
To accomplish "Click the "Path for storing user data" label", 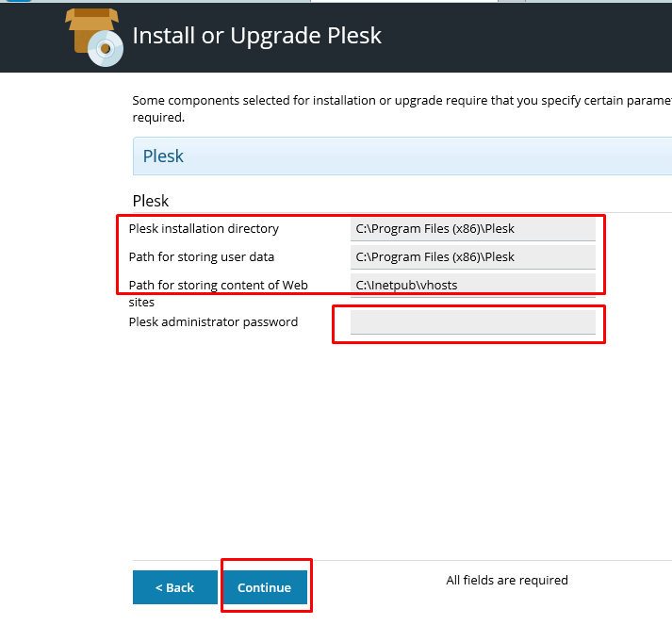I will pos(202,256).
